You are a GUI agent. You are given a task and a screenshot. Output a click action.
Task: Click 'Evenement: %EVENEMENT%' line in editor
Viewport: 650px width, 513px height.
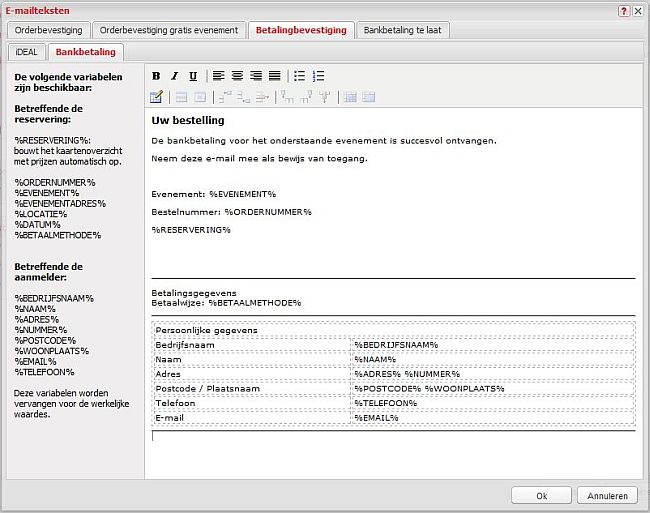[213, 194]
